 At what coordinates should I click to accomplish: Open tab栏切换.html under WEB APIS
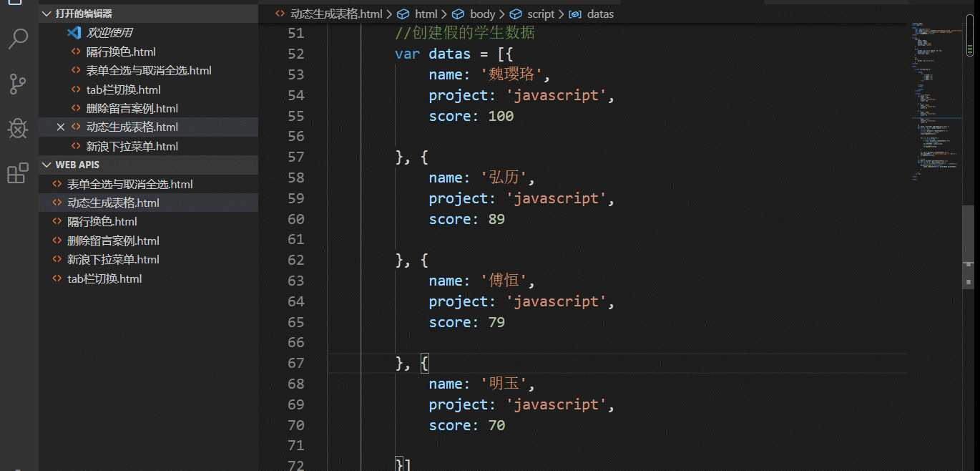pyautogui.click(x=104, y=278)
